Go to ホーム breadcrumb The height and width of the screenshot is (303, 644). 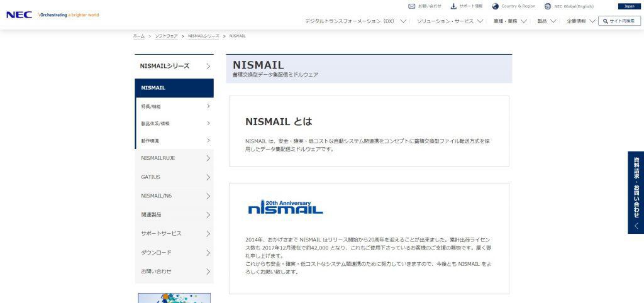[x=139, y=36]
